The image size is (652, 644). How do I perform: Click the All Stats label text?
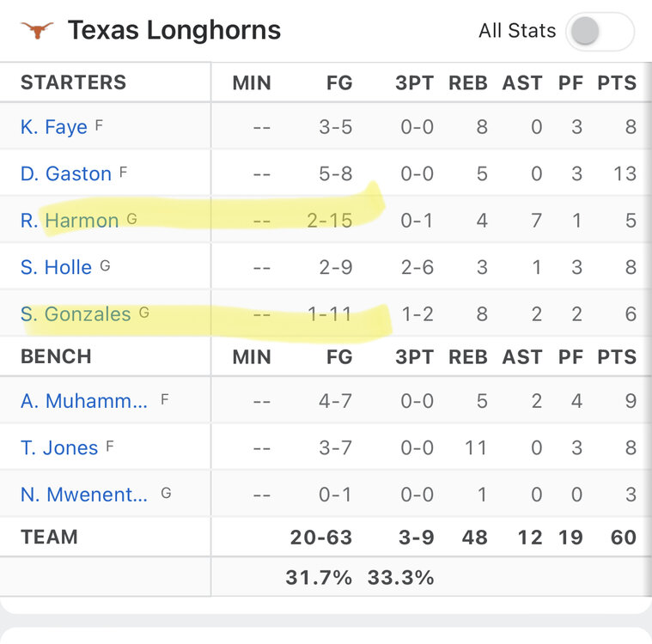(517, 31)
